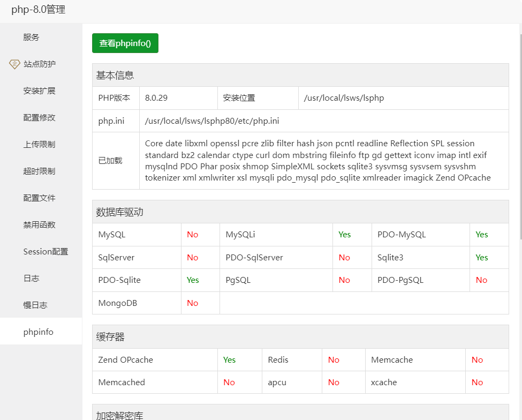Select 配置文件 from sidebar

click(x=39, y=198)
